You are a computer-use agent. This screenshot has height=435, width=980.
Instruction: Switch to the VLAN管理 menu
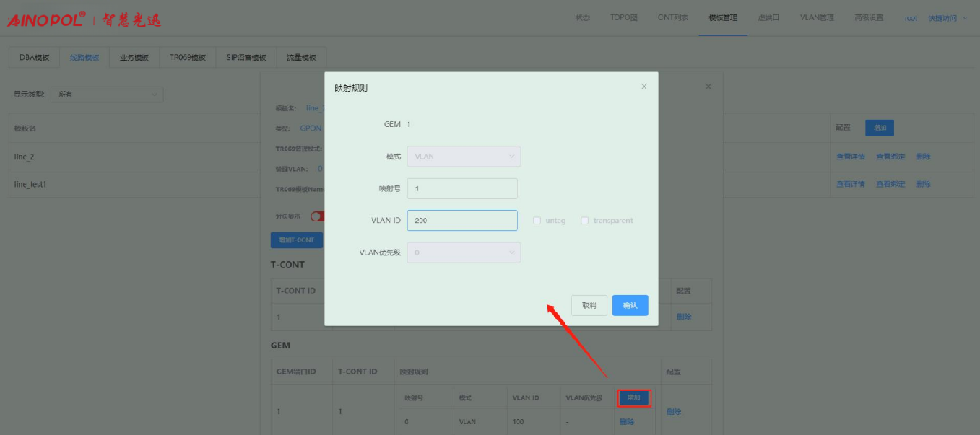(x=816, y=18)
